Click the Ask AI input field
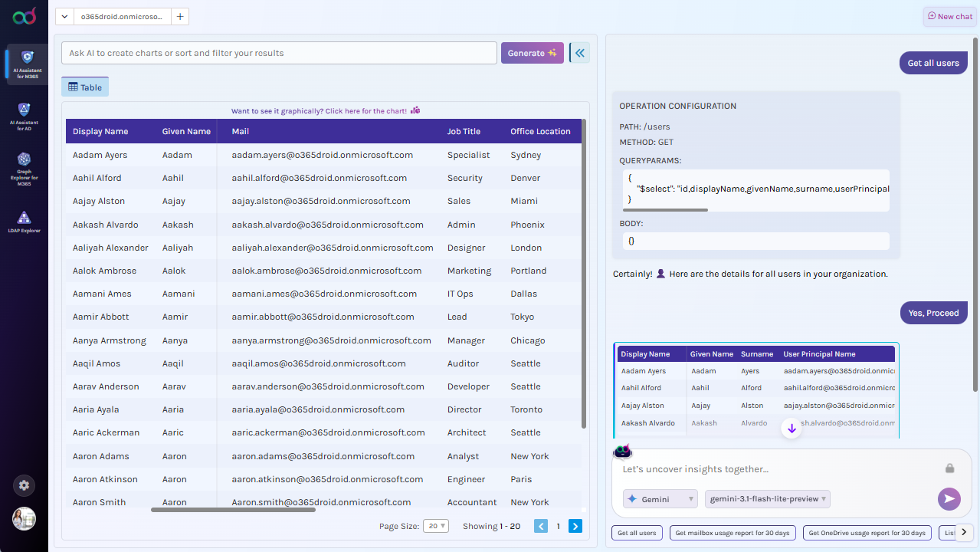Viewport: 980px width, 552px height. [x=279, y=53]
